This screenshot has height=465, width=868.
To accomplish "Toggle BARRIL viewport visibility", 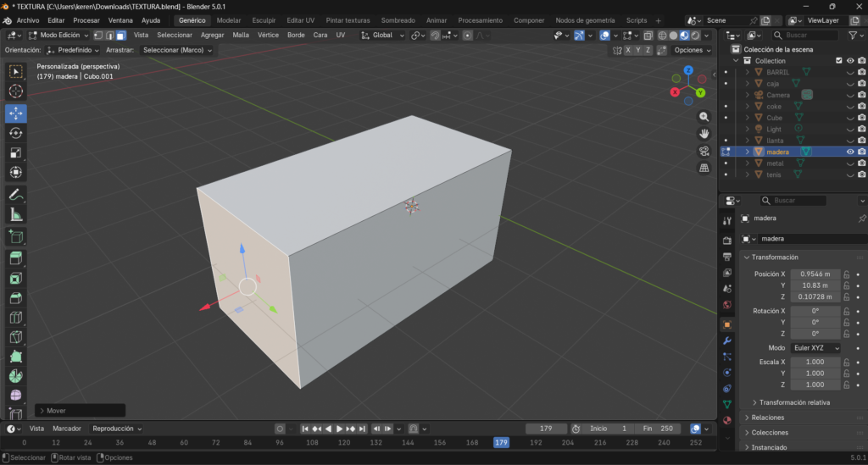I will (850, 72).
